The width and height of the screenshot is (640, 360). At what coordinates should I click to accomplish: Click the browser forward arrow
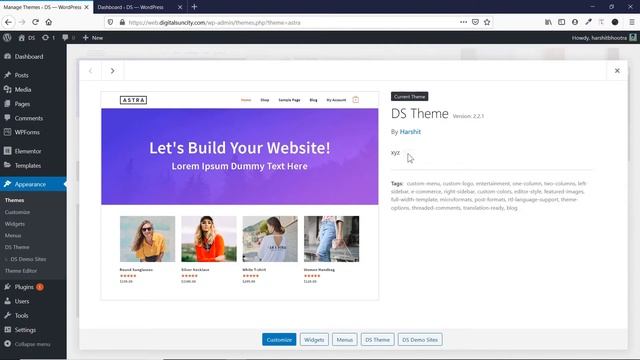point(22,22)
